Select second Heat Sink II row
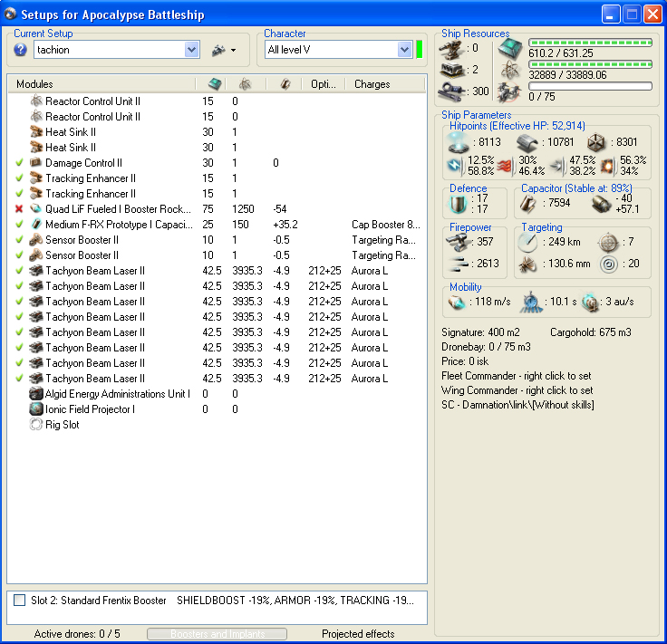667x644 pixels. (217, 148)
